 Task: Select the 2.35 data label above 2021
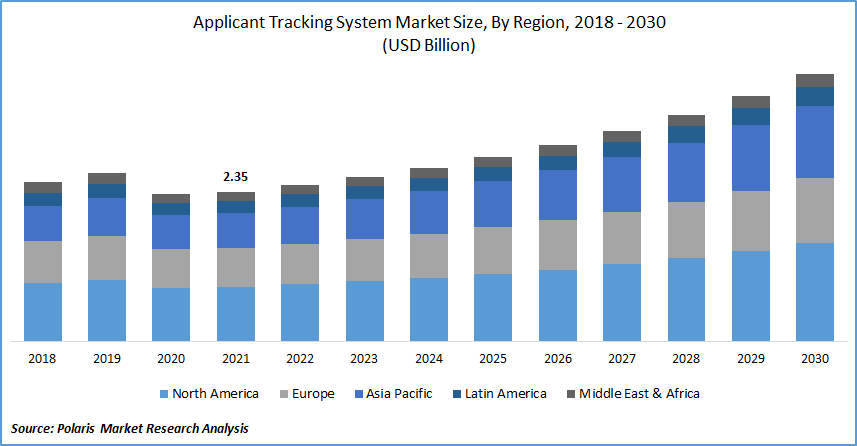(236, 177)
